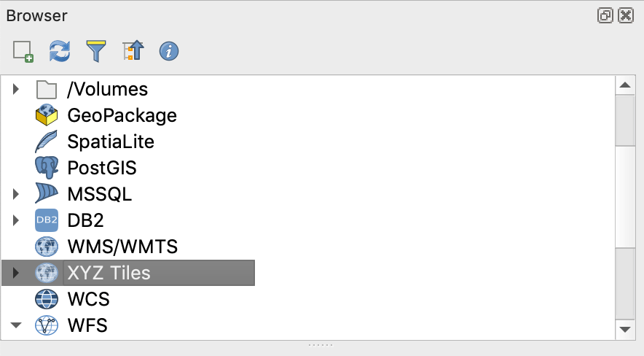Open the properties info icon

169,51
